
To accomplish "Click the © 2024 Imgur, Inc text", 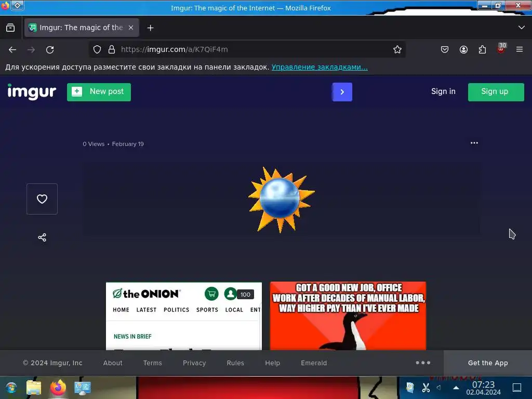I will click(x=52, y=363).
